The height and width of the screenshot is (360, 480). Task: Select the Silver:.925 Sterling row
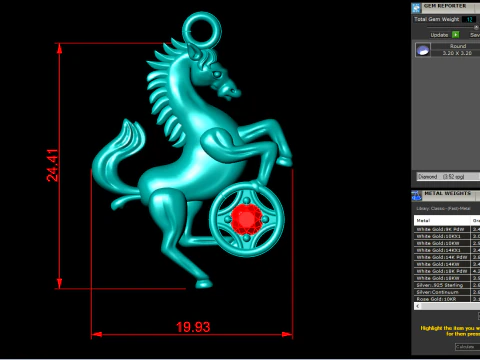[x=447, y=285]
